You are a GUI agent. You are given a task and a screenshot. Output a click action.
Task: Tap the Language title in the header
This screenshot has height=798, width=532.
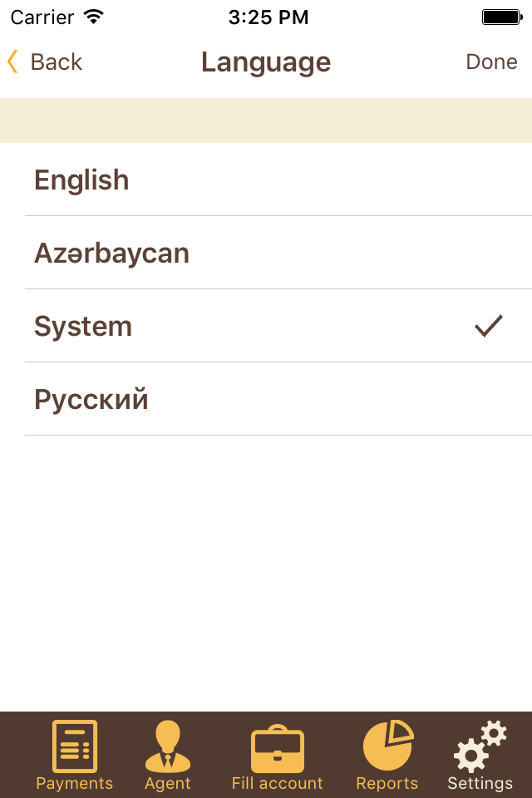tap(266, 62)
